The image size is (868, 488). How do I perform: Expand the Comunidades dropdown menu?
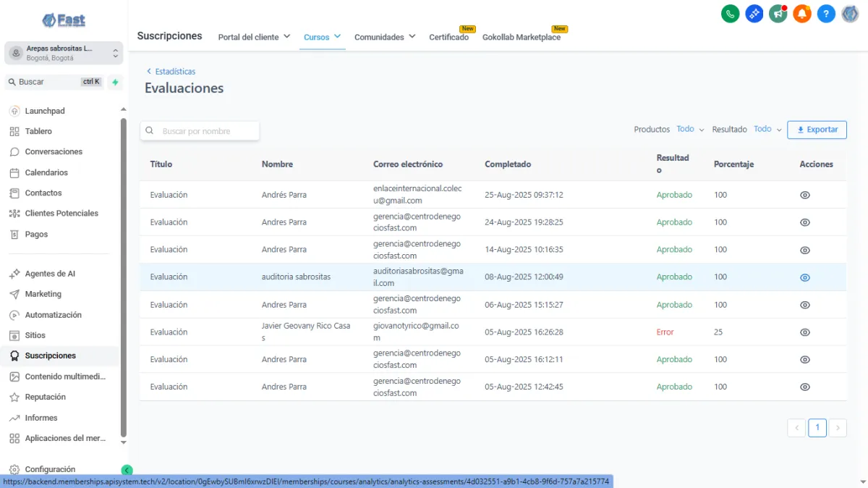tap(385, 37)
